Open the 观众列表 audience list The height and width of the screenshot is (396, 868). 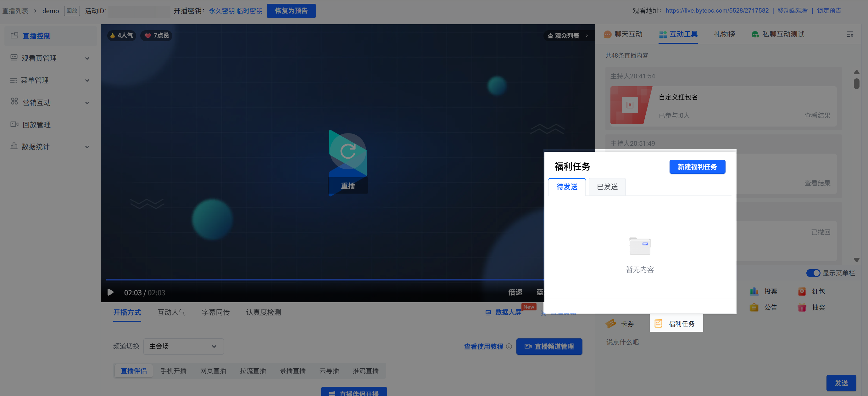tap(567, 36)
